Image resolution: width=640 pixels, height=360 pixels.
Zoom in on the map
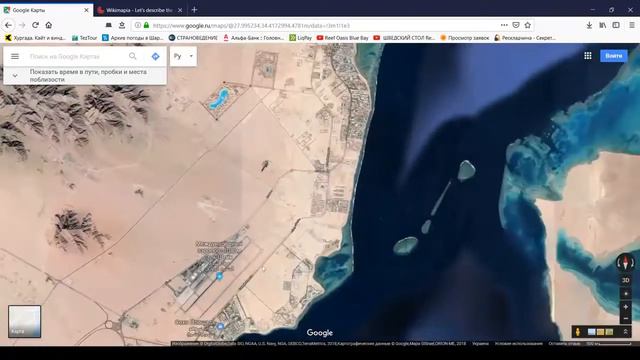pyautogui.click(x=625, y=307)
